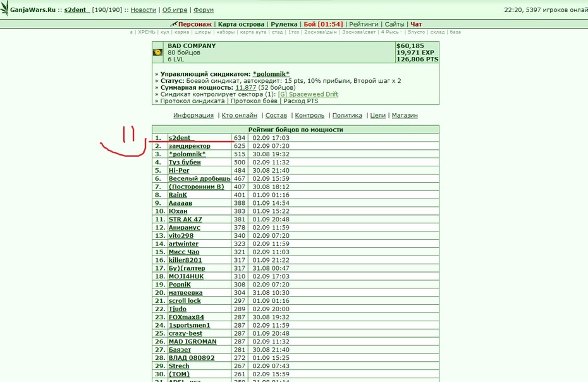Open Веселый дробышь fighter profile

tap(199, 178)
